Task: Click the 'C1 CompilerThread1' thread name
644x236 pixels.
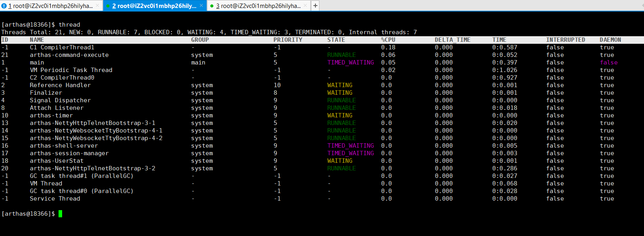Action: (62, 47)
